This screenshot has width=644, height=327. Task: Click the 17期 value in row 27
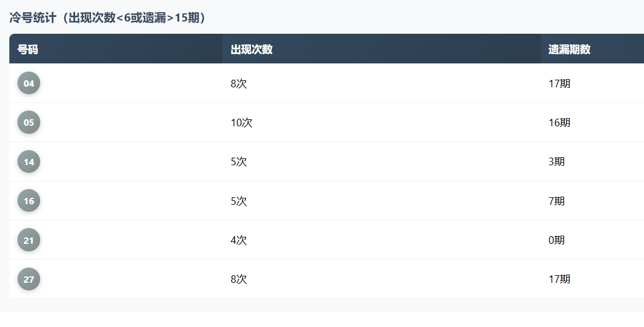point(559,279)
